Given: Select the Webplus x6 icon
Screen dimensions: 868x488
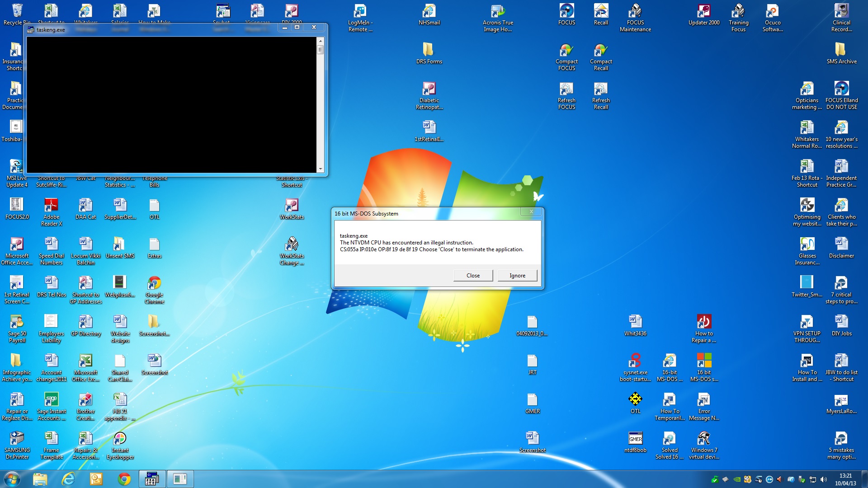Looking at the screenshot, I should coord(120,287).
